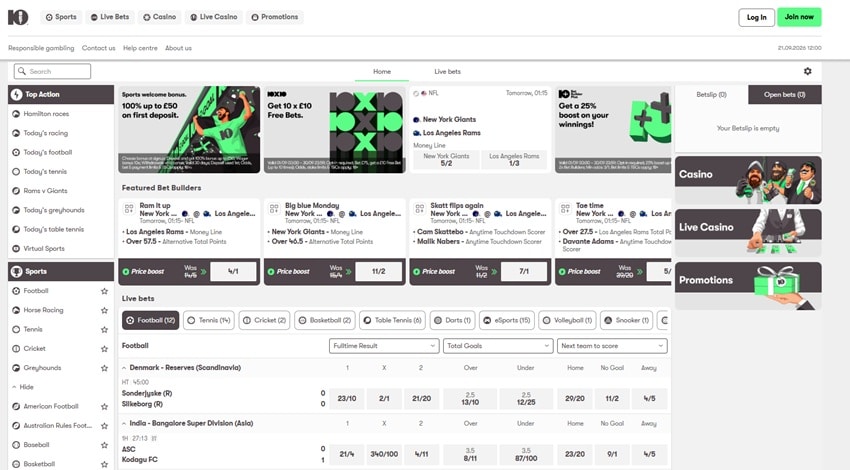Star Baseball as favorite
The width and height of the screenshot is (850, 470).
(104, 445)
